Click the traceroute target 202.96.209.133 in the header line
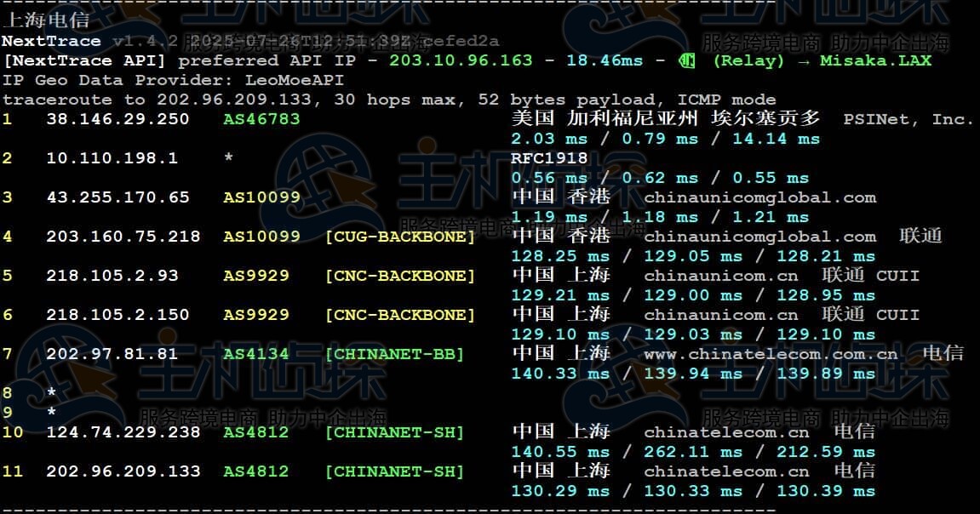 tap(234, 100)
